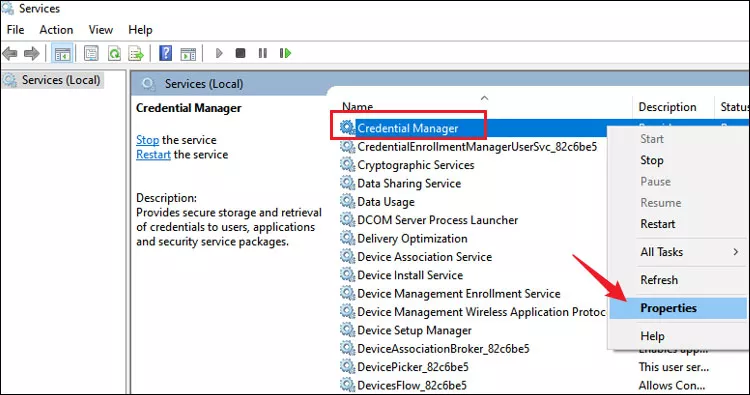Viewport: 750px width, 395px height.
Task: Click gear icon beside Device Install Service
Action: [347, 275]
